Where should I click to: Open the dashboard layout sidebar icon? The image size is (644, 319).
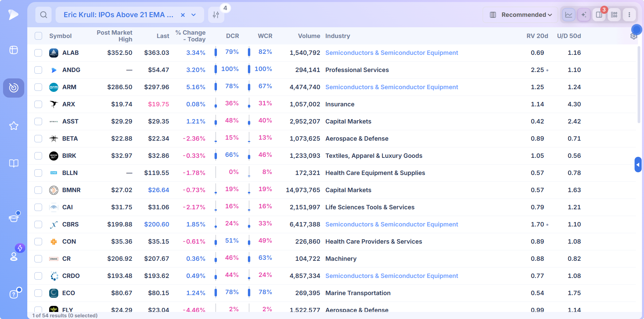pos(13,50)
